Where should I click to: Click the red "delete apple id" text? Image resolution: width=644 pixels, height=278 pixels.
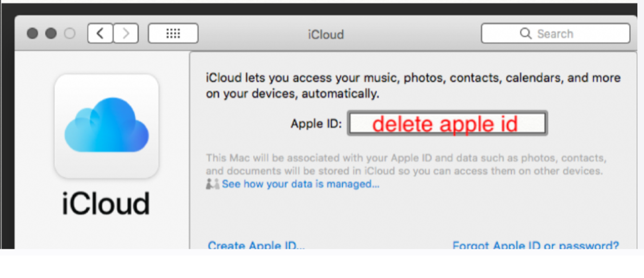tap(445, 124)
